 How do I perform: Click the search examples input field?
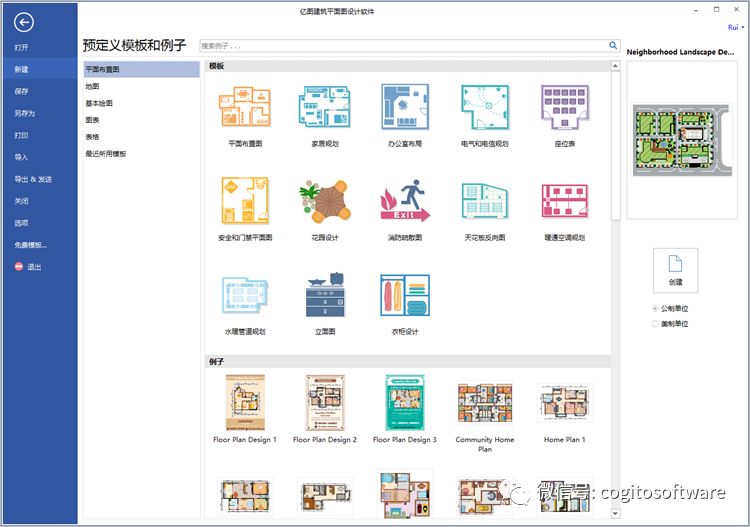tap(403, 45)
